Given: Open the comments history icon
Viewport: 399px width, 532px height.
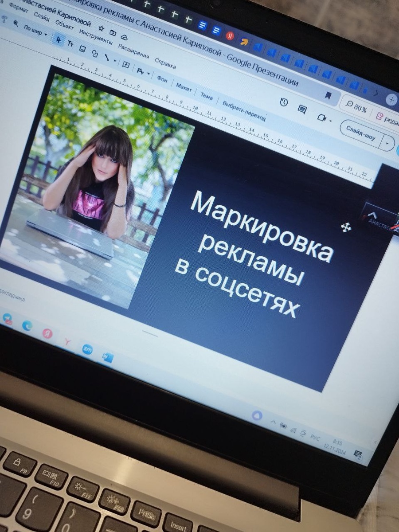Looking at the screenshot, I should click(x=302, y=109).
